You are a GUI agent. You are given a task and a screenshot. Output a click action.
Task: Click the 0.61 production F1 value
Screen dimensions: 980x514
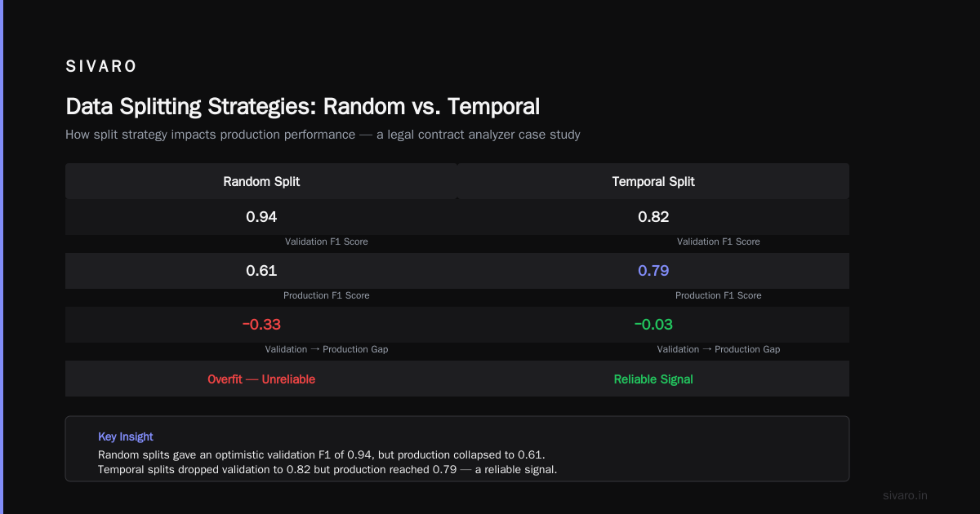[x=261, y=271]
